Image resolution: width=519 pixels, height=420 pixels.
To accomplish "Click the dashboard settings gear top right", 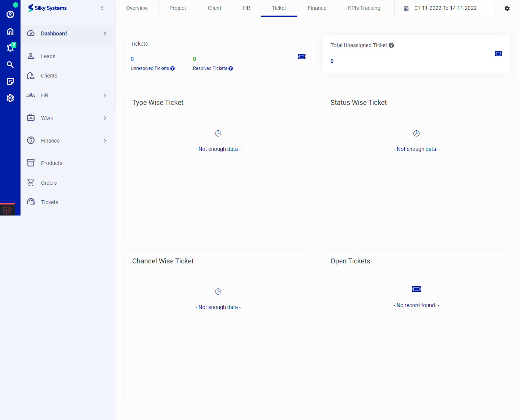I will 507,8.
